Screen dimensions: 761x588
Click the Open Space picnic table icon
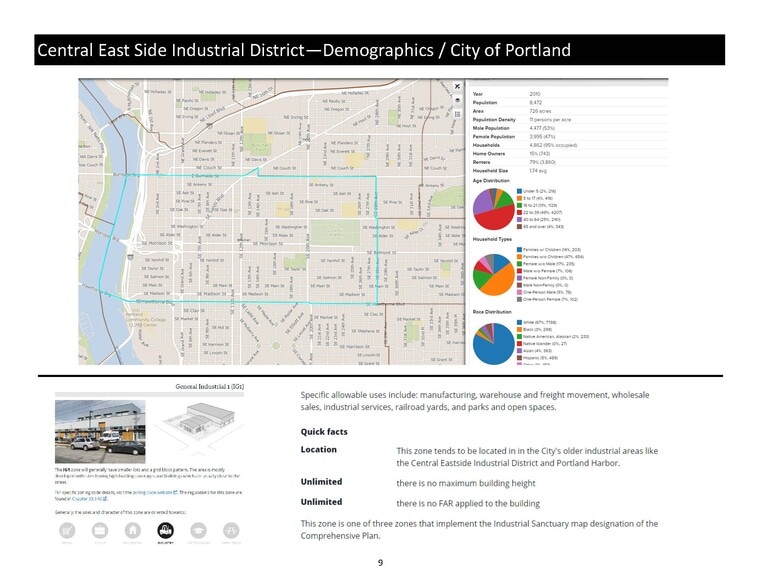(231, 531)
